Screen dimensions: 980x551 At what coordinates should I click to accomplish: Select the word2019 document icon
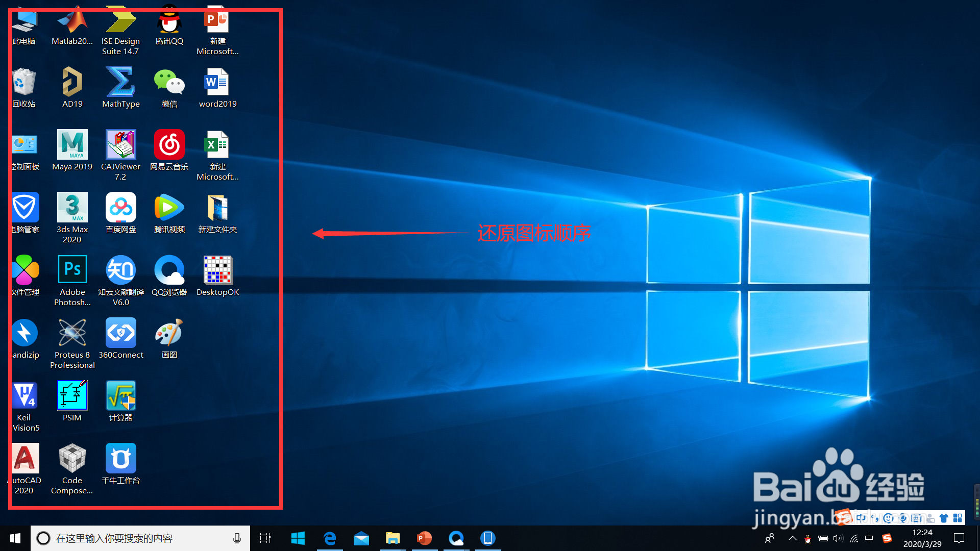217,83
